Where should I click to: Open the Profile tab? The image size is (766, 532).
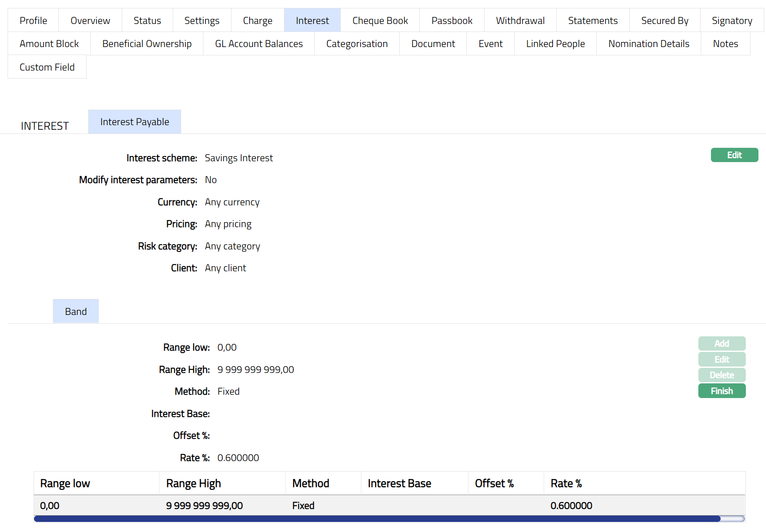point(33,21)
